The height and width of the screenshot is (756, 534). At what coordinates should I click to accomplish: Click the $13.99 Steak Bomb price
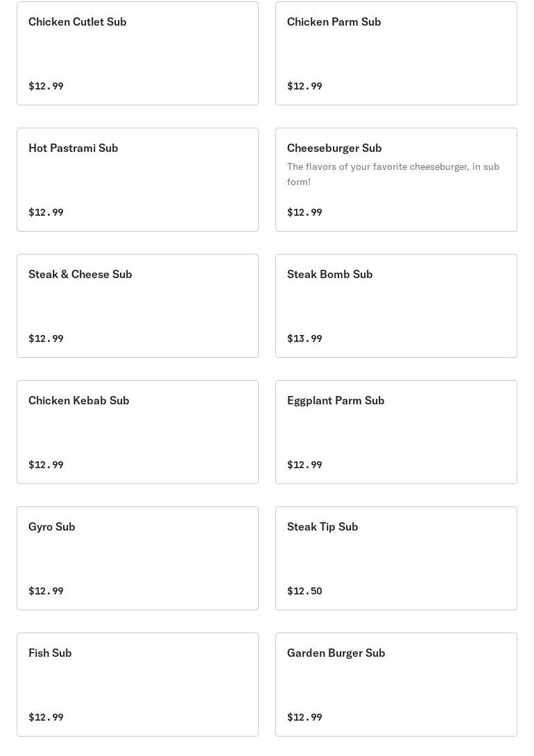coord(304,338)
